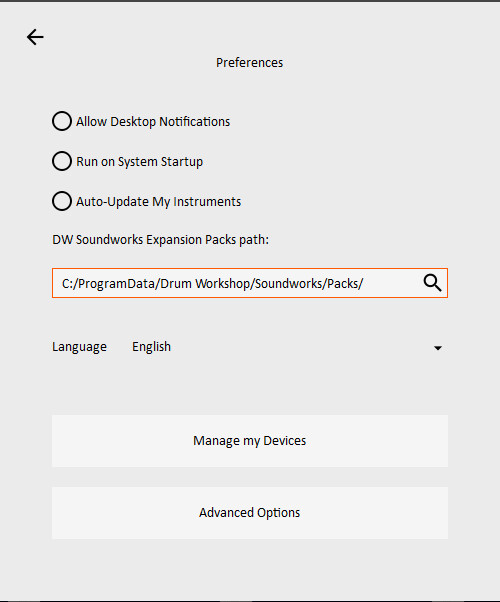The width and height of the screenshot is (500, 602).
Task: Click 'C:/ProgramData' inside the path field
Action: tap(108, 284)
